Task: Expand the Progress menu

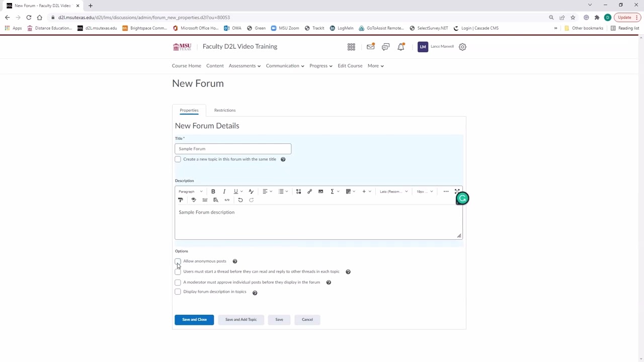Action: pos(321,66)
